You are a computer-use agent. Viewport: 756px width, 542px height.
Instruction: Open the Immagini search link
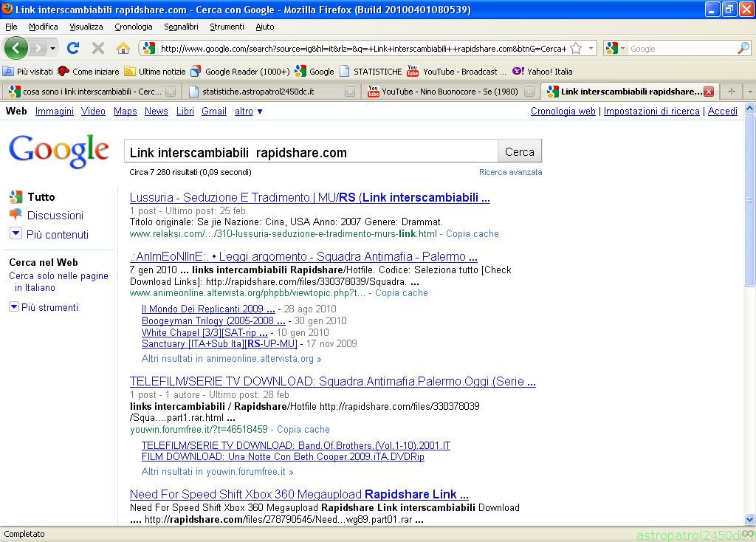[55, 112]
